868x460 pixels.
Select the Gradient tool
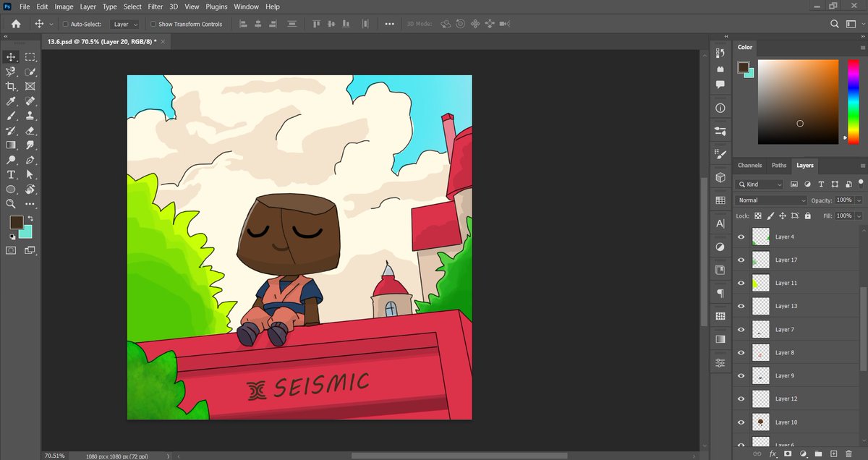[12, 145]
